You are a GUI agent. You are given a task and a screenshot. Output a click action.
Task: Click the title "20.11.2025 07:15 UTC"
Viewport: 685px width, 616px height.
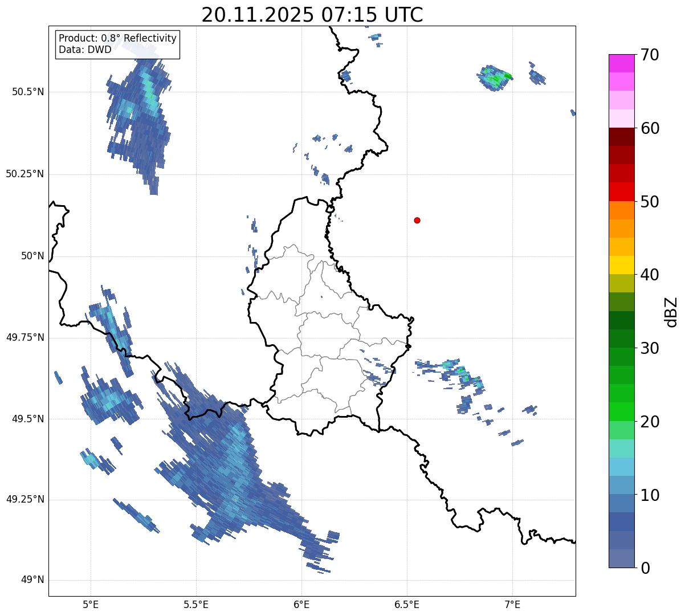click(312, 15)
